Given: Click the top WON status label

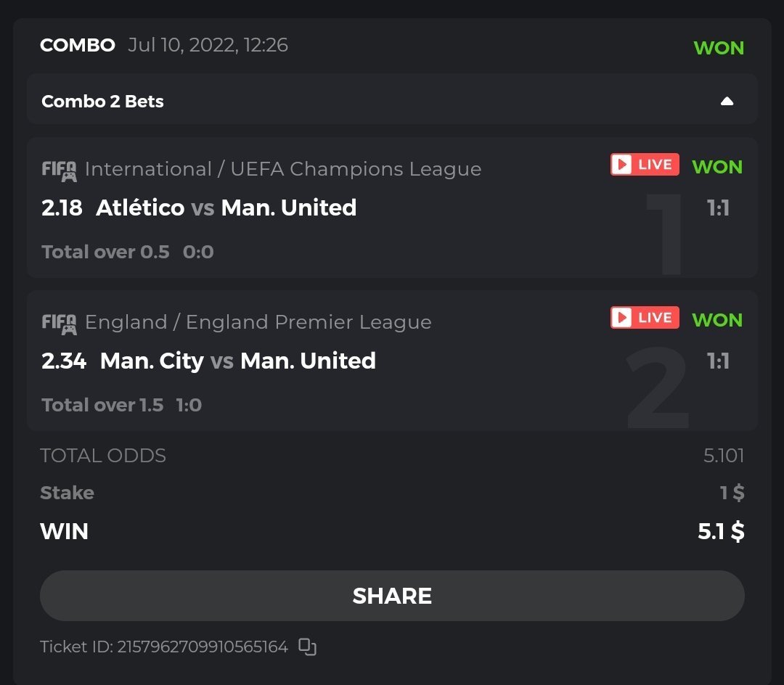Looking at the screenshot, I should pyautogui.click(x=719, y=48).
